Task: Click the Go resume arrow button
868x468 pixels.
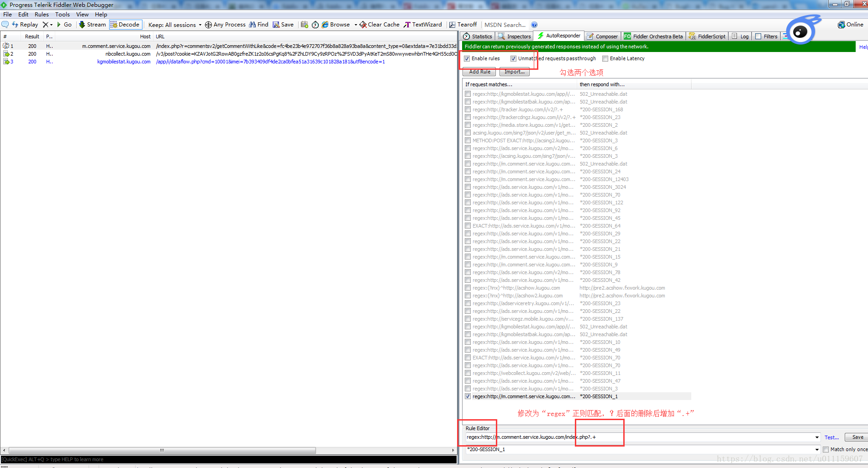Action: coord(64,25)
